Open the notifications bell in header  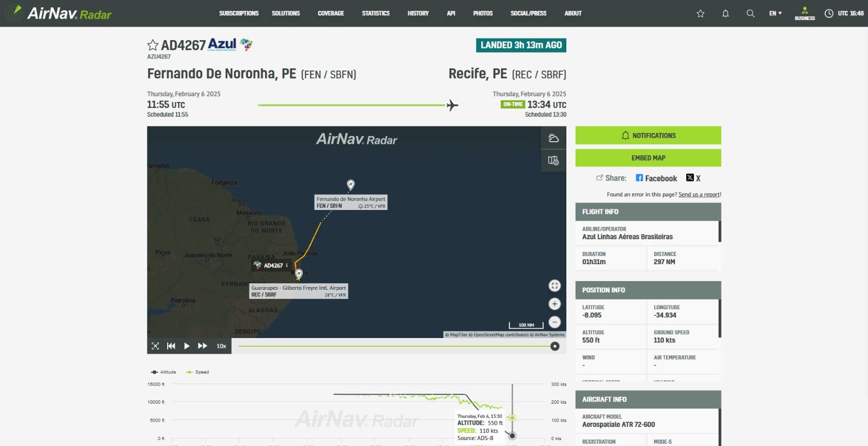(725, 14)
